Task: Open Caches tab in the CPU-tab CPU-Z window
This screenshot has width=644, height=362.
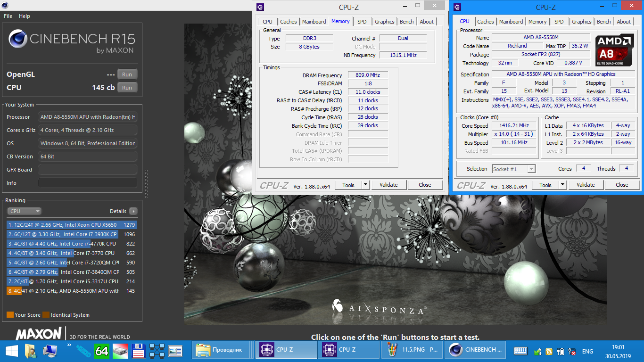Action: tap(485, 22)
